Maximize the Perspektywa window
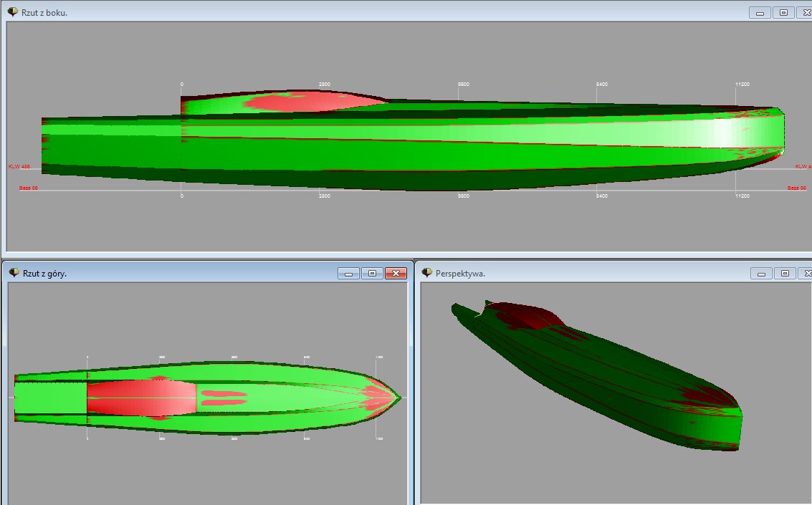The width and height of the screenshot is (812, 505). point(785,273)
